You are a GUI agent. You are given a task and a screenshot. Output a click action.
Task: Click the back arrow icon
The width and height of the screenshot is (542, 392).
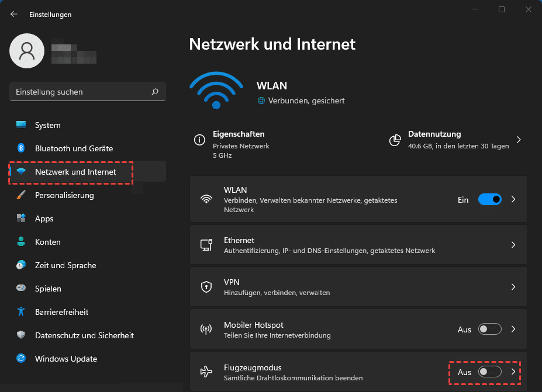coord(14,15)
